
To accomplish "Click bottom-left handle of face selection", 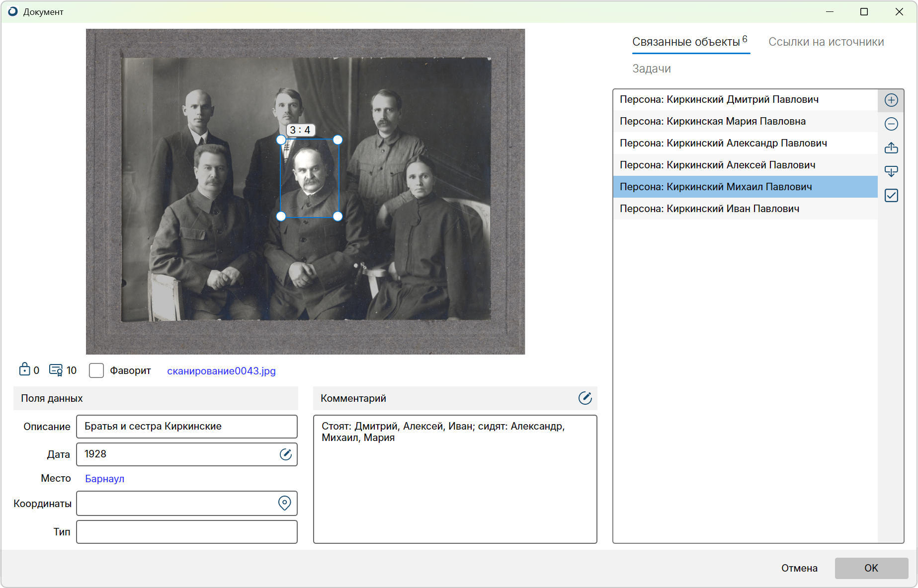I will (x=281, y=216).
